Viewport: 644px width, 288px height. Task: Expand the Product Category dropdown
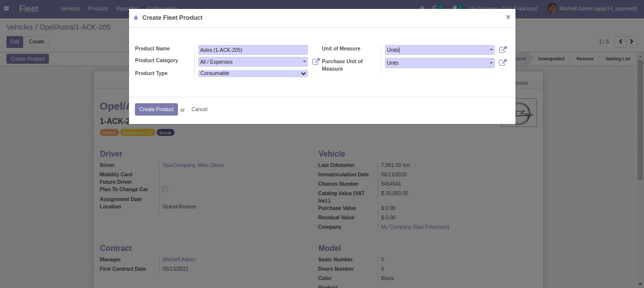tap(304, 62)
